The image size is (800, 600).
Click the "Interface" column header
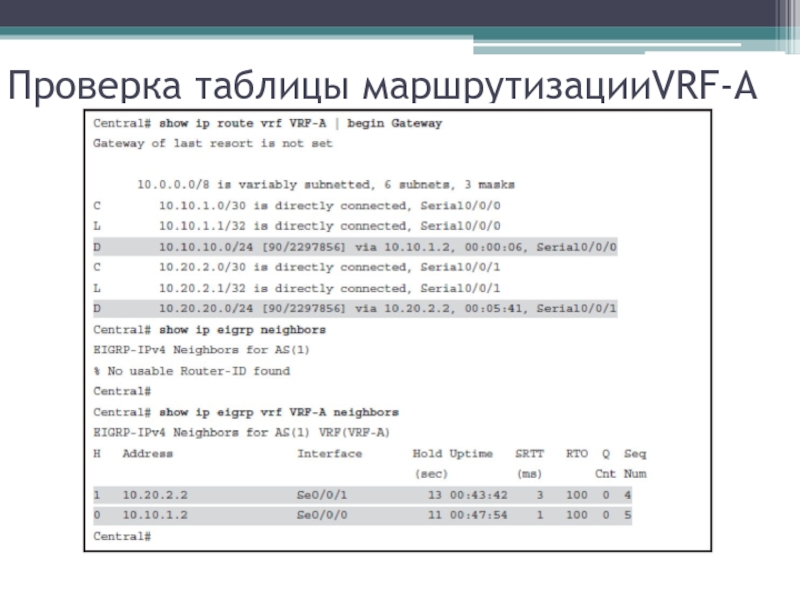point(329,453)
